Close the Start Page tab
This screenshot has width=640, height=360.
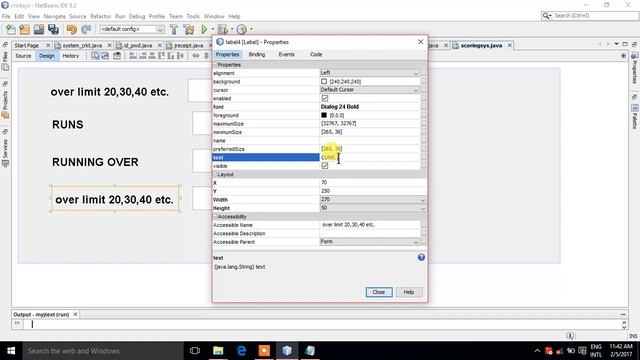click(x=48, y=45)
